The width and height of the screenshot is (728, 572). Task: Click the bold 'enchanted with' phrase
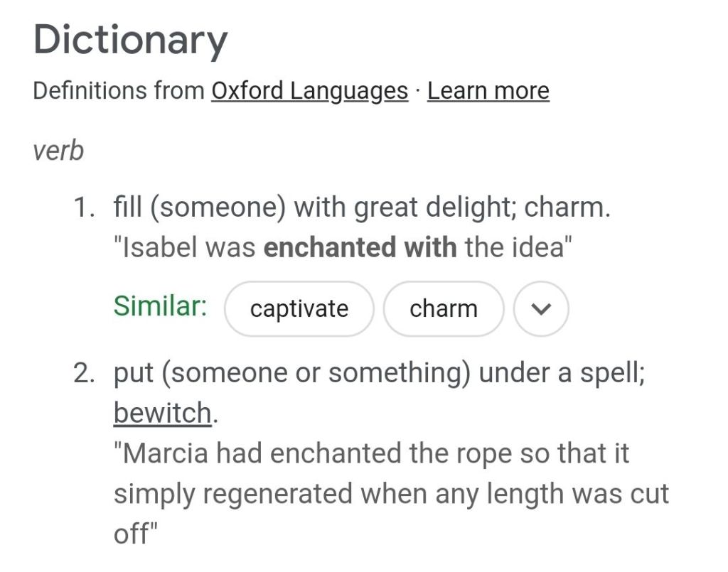pyautogui.click(x=360, y=248)
